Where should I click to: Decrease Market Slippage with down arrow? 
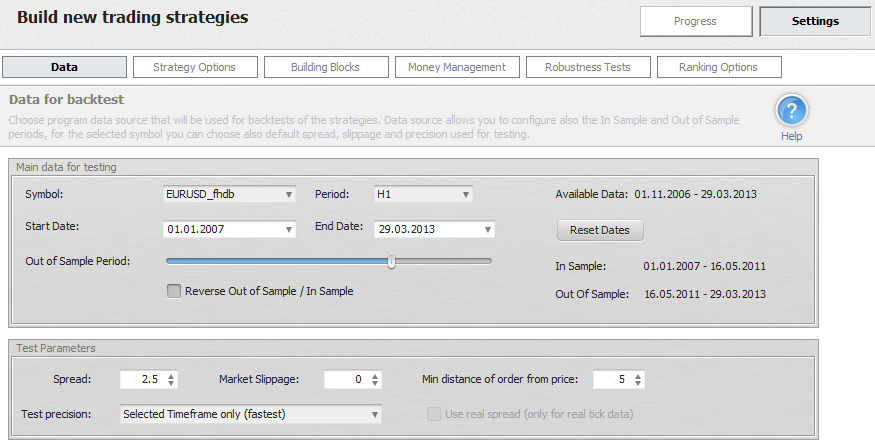(374, 383)
